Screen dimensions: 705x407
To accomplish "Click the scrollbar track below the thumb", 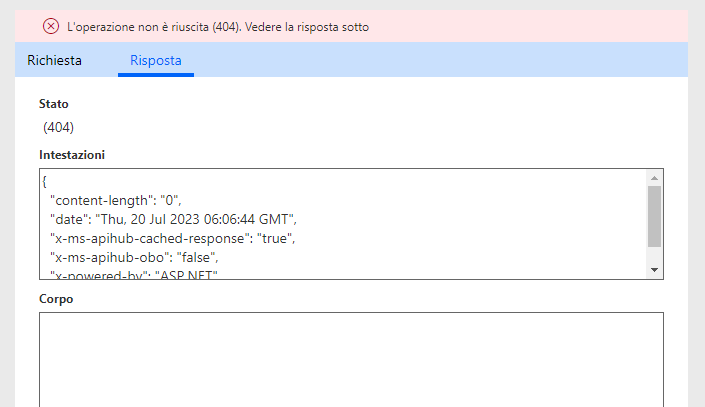I will [654, 255].
